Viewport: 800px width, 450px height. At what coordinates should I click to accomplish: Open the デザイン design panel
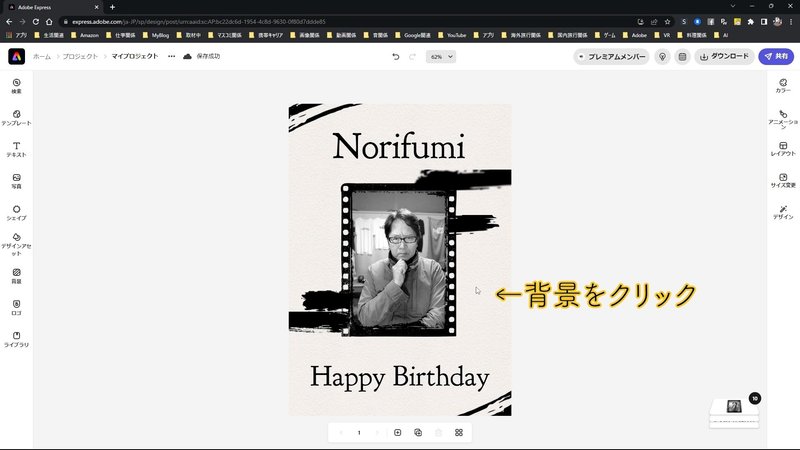pos(783,212)
